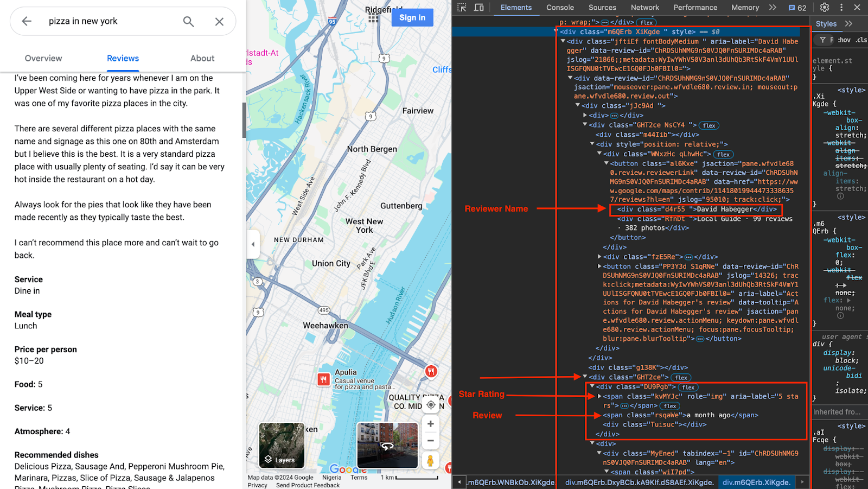Select the div.m6QErb.XiKgde breadcrumb
Screen dimensions: 868x489
click(x=757, y=482)
